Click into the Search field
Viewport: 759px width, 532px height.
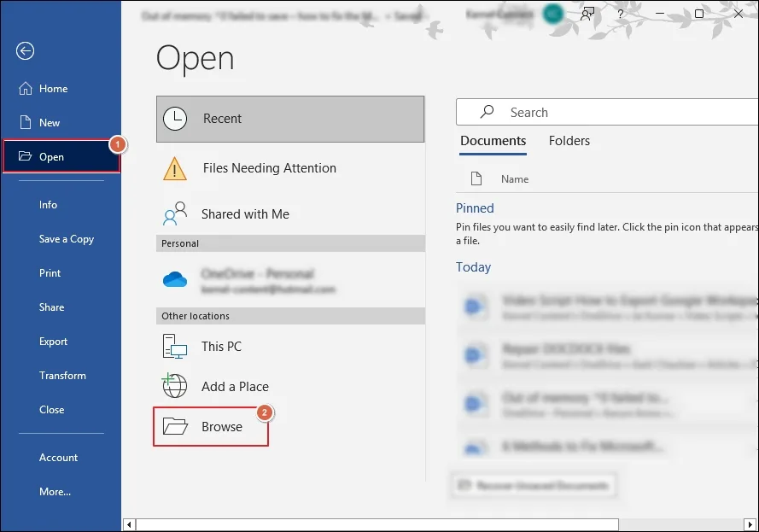[607, 113]
